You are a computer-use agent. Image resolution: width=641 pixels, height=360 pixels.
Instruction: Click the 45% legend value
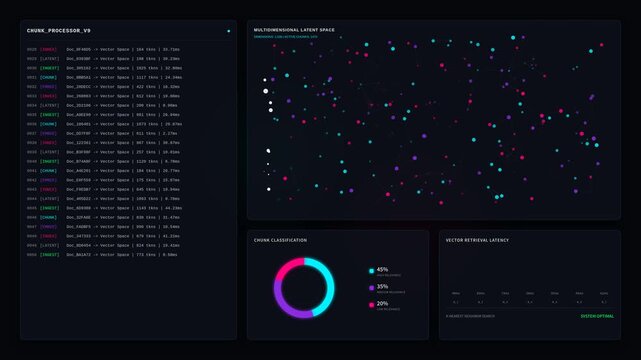[x=382, y=270]
